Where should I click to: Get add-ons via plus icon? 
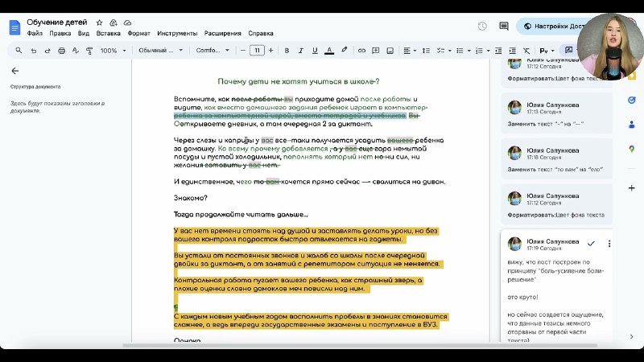click(x=632, y=188)
